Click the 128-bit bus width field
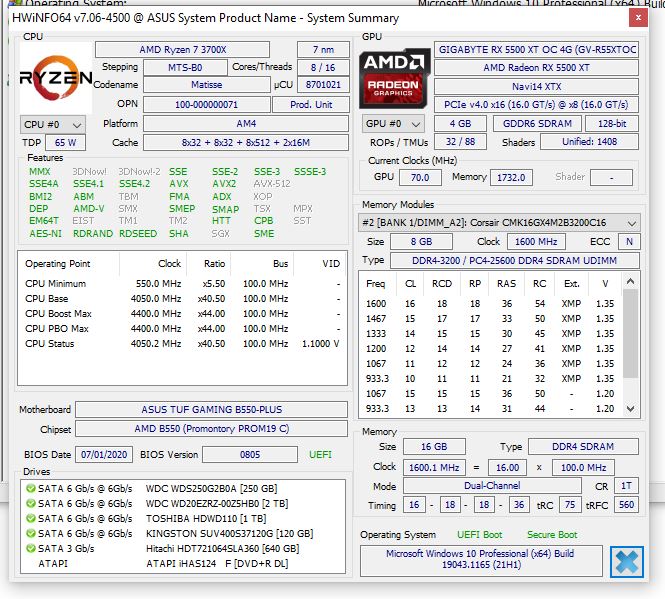Screen dimensions: 665x599 tap(612, 124)
